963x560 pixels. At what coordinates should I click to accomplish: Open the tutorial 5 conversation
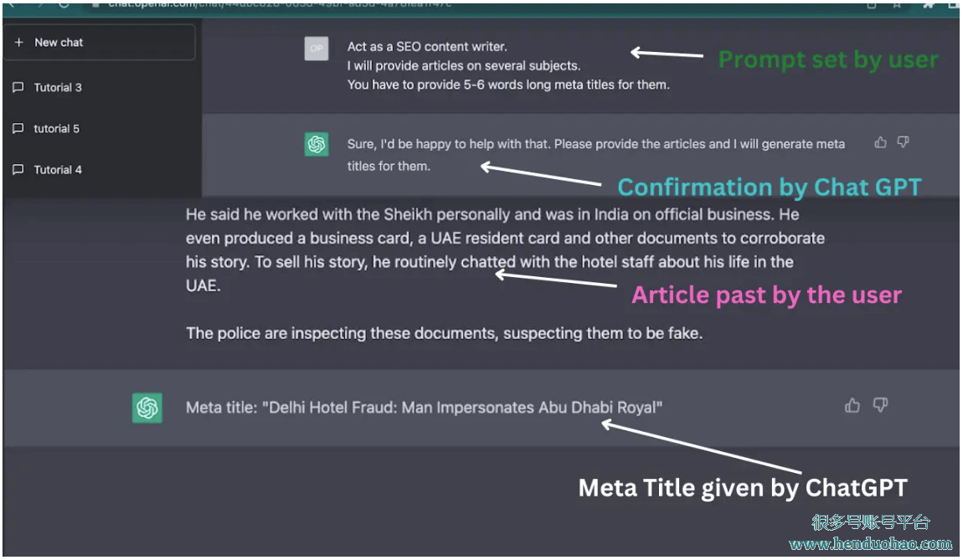pyautogui.click(x=100, y=128)
